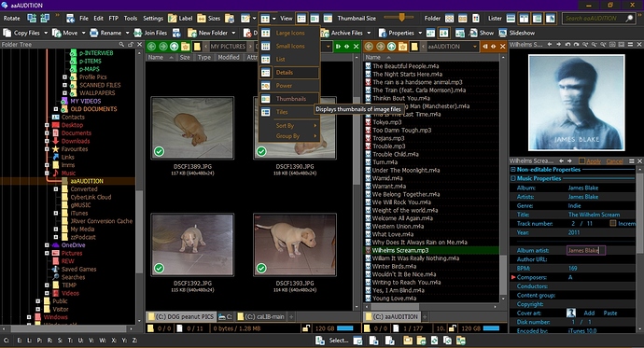Close the Folder Tree panel

coord(139,45)
